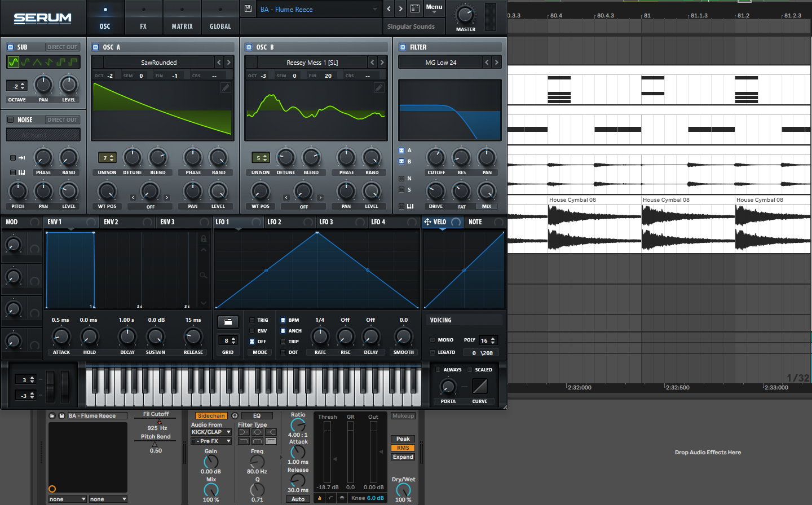Open the second 'none' dropdown under the device
The height and width of the screenshot is (505, 812).
coord(108,499)
